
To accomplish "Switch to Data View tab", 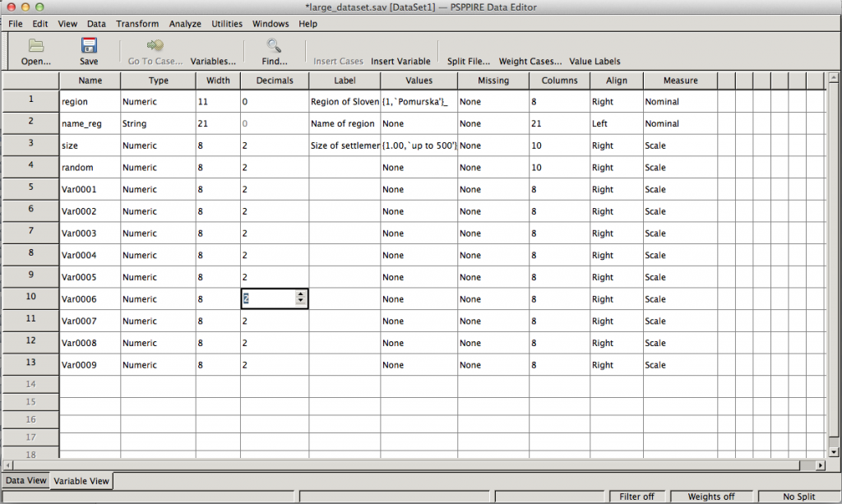I will click(25, 480).
